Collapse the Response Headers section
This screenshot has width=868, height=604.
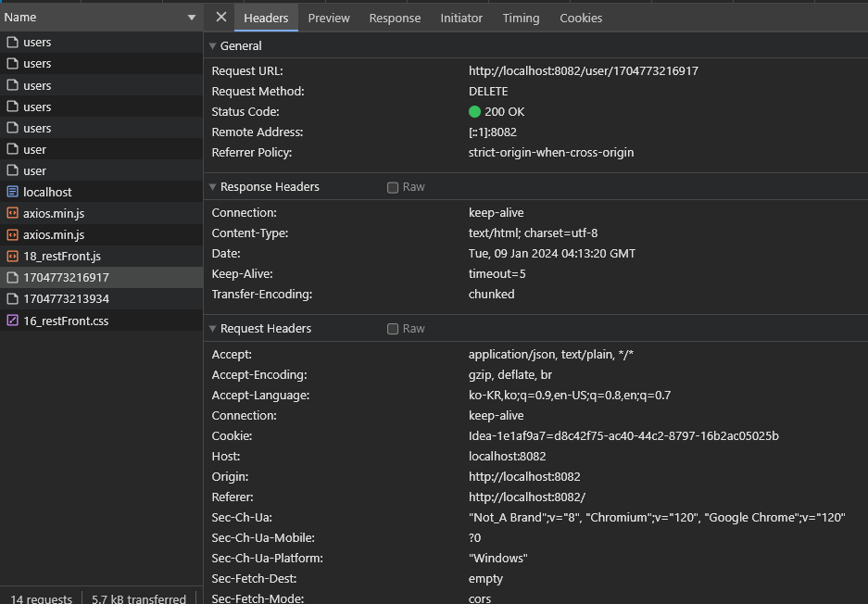click(212, 187)
